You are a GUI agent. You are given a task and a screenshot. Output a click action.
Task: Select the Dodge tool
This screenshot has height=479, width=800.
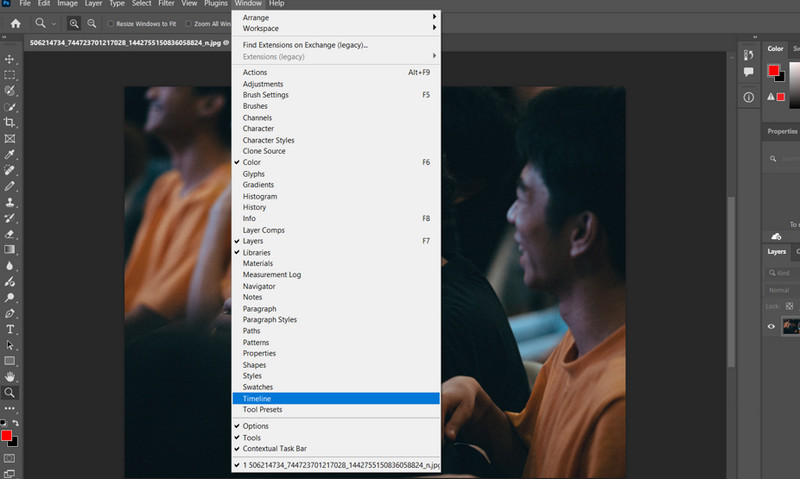coord(9,297)
